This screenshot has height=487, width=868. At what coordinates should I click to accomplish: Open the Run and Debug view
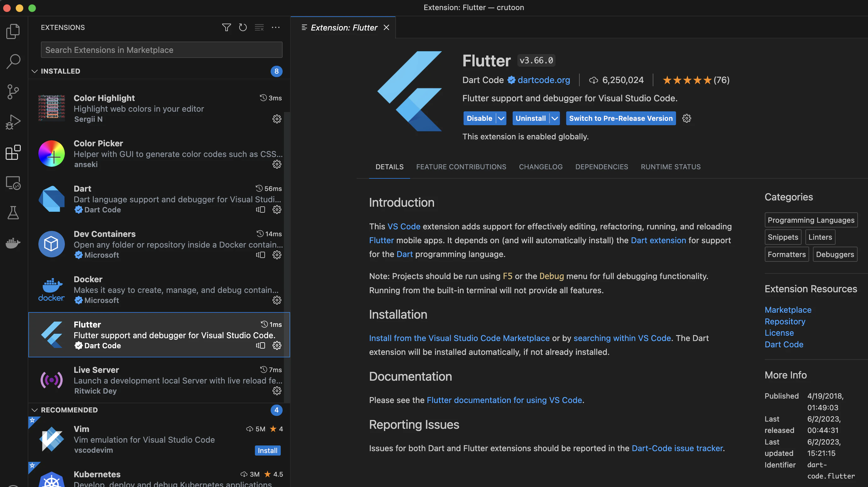(x=13, y=122)
